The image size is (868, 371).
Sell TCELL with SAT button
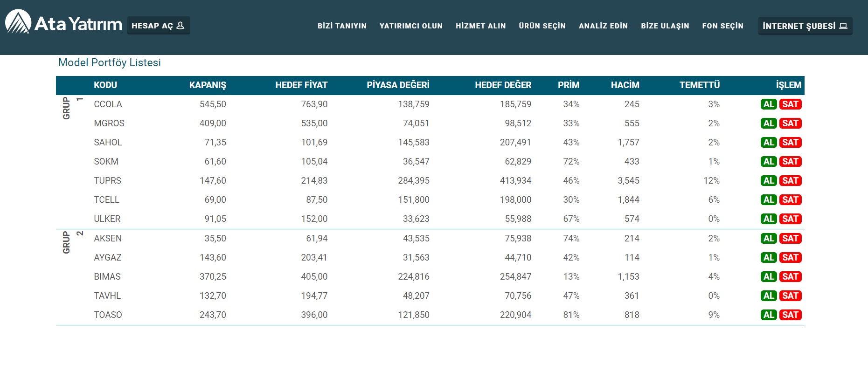[x=790, y=200]
